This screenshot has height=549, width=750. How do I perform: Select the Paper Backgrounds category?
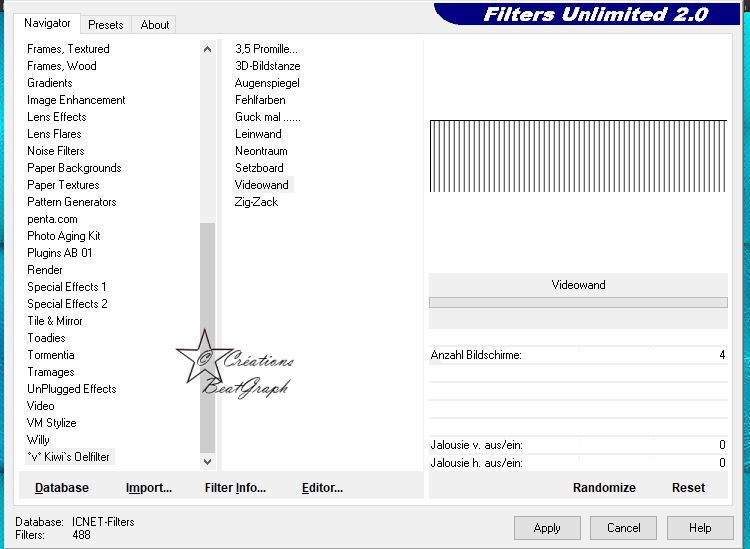74,168
